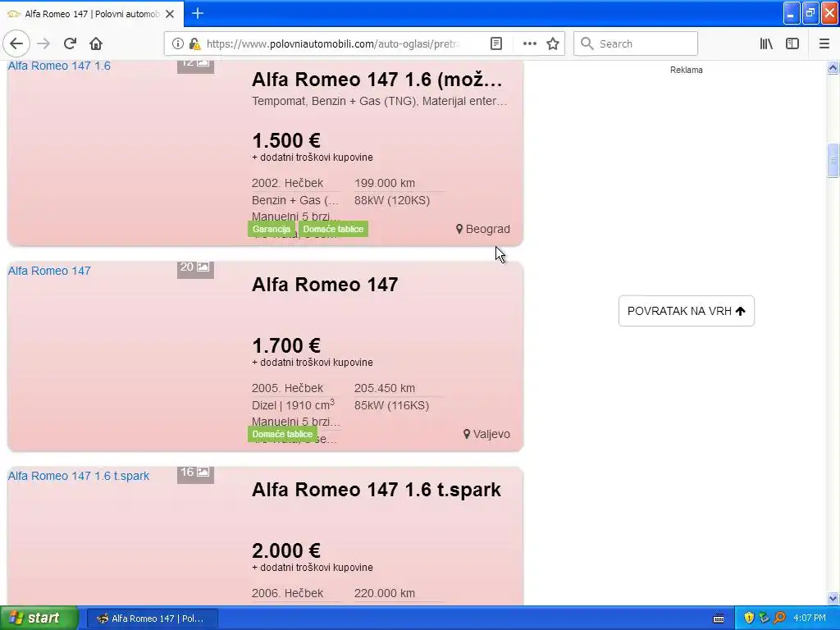Click the 2.000 € price
The image size is (840, 630).
tap(286, 550)
